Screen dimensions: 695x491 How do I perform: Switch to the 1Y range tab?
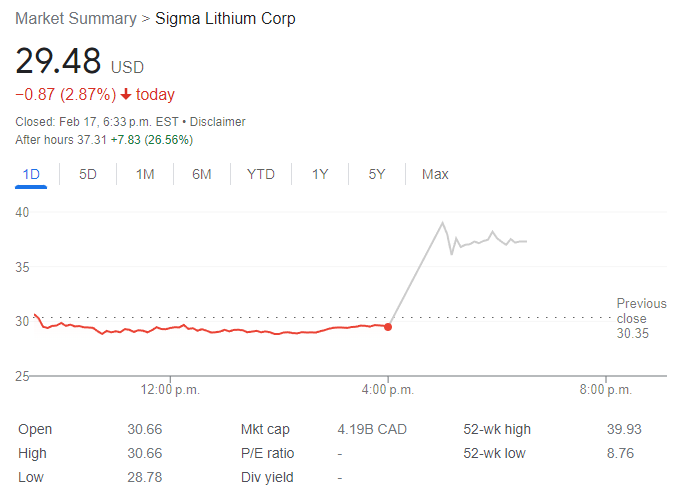320,174
